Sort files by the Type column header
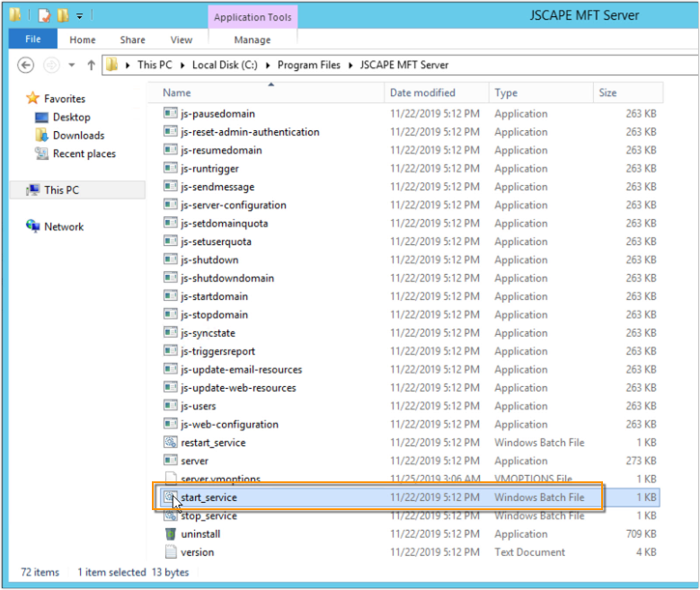This screenshot has height=590, width=700. click(541, 92)
